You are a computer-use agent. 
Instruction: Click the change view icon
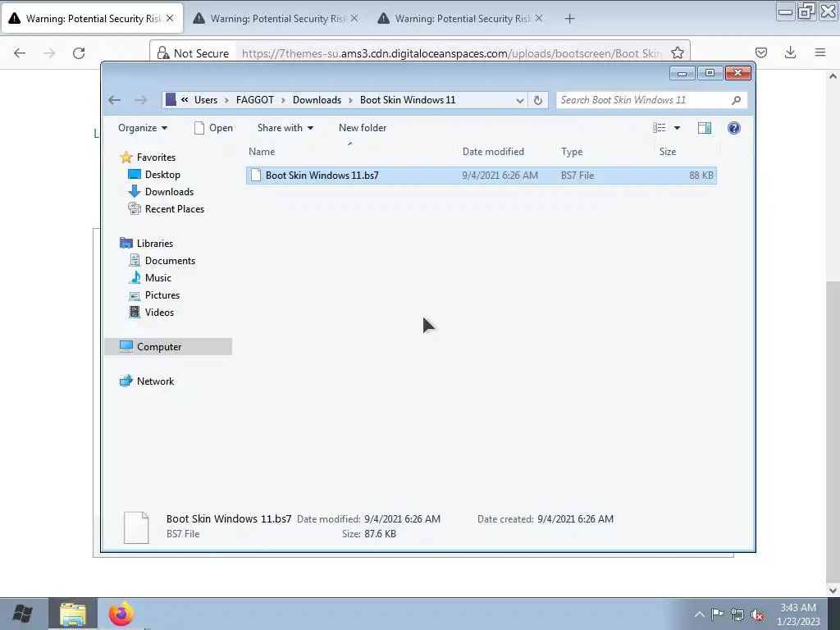point(659,128)
